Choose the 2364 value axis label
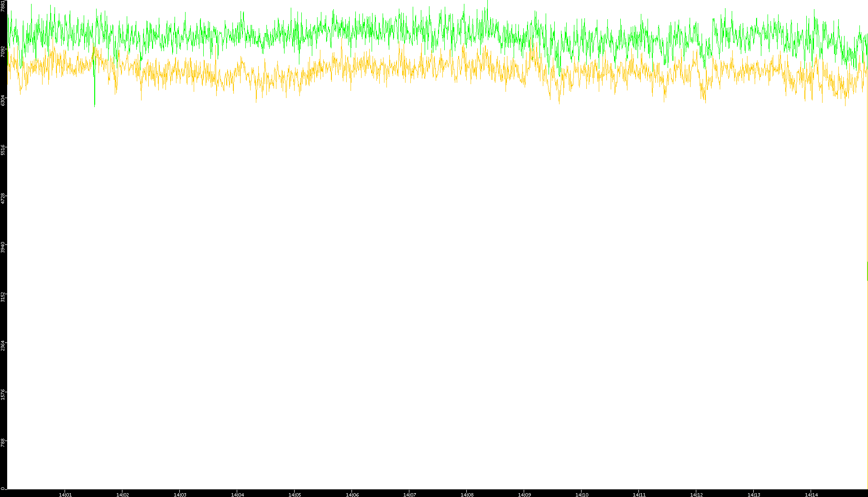The width and height of the screenshot is (868, 497). (3, 346)
